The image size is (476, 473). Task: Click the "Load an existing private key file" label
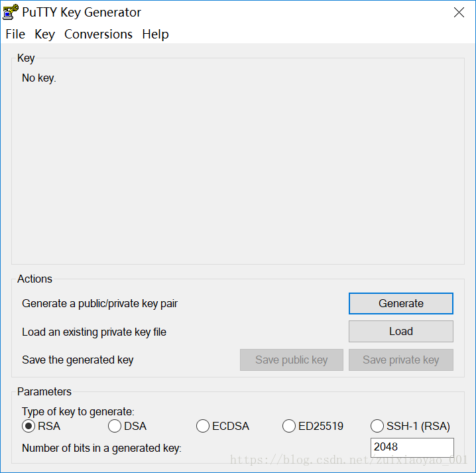[x=94, y=332]
